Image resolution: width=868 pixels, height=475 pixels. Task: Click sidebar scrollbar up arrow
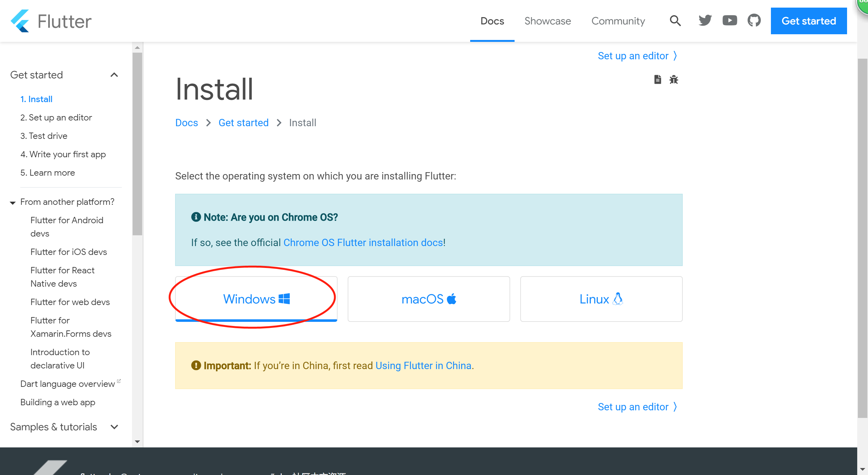[x=137, y=48]
